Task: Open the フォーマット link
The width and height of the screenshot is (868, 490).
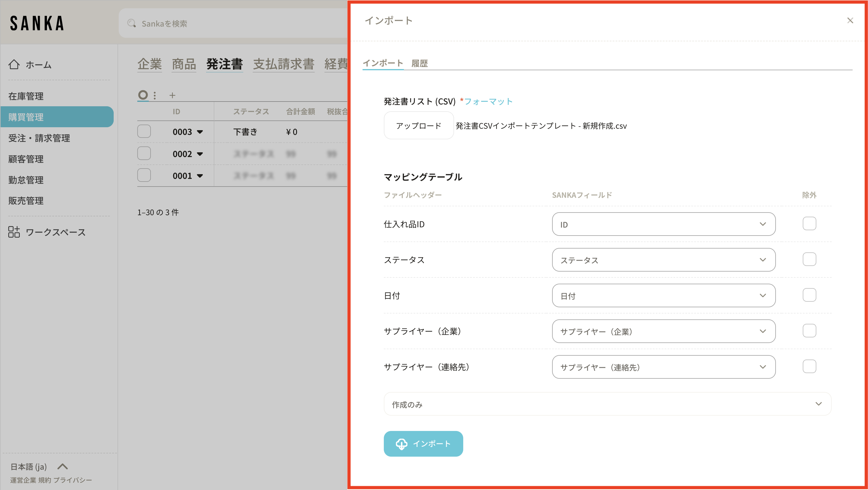Action: [x=488, y=102]
